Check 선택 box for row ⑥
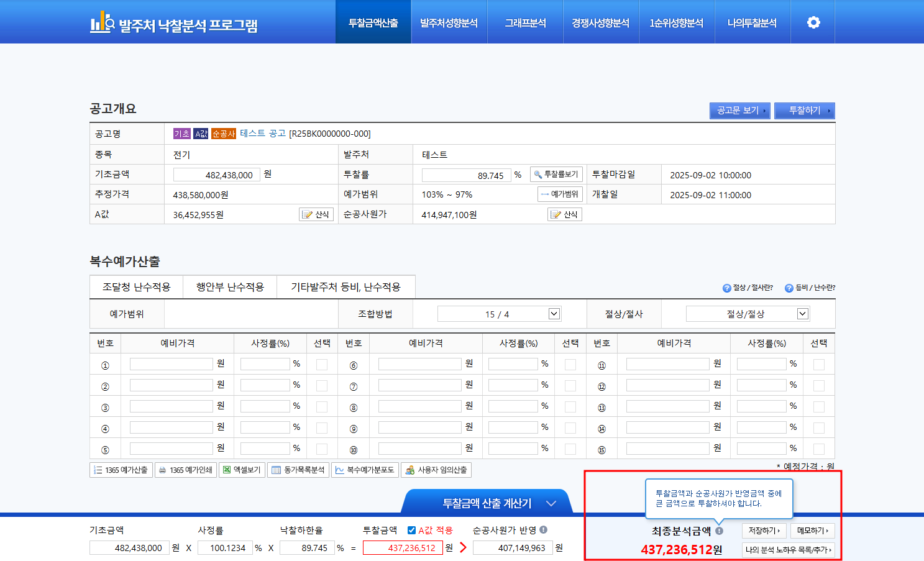Image resolution: width=924 pixels, height=561 pixels. tap(570, 365)
